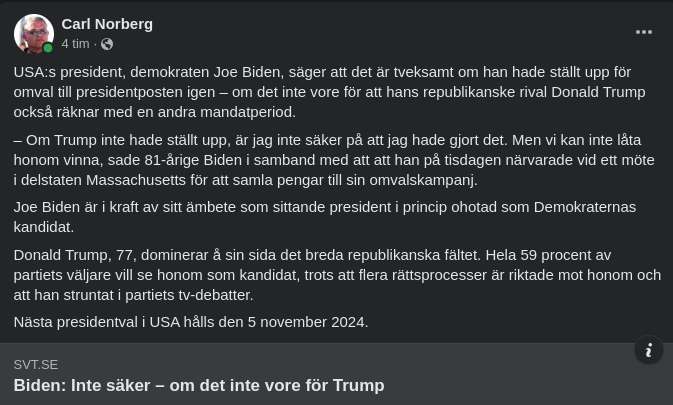Click the green online status dot
Image resolution: width=673 pixels, height=405 pixels.
pos(48,48)
